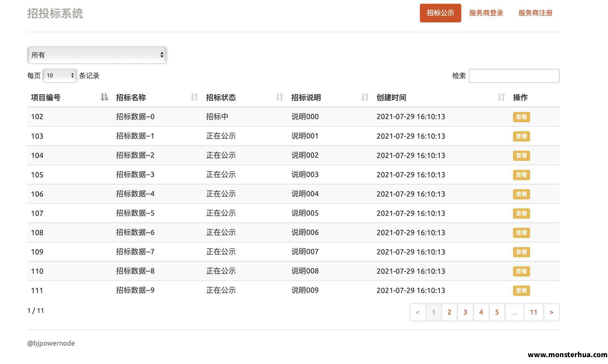Jump to page 4
608x364 pixels.
[481, 312]
